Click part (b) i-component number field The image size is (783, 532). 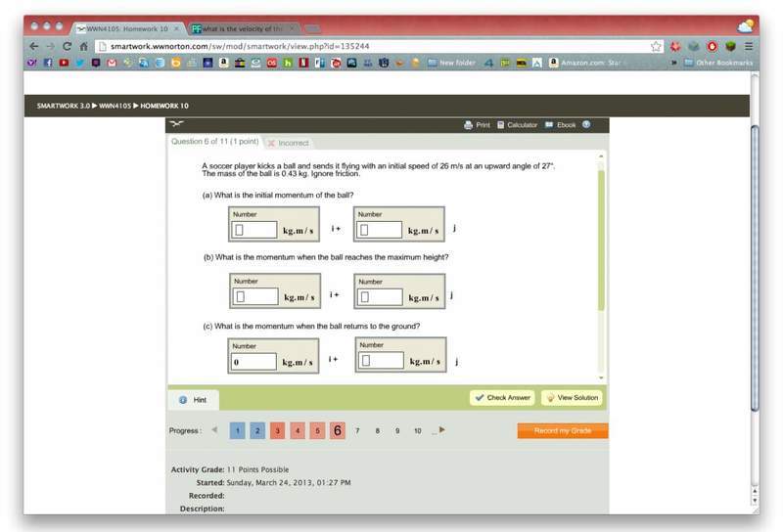[255, 296]
